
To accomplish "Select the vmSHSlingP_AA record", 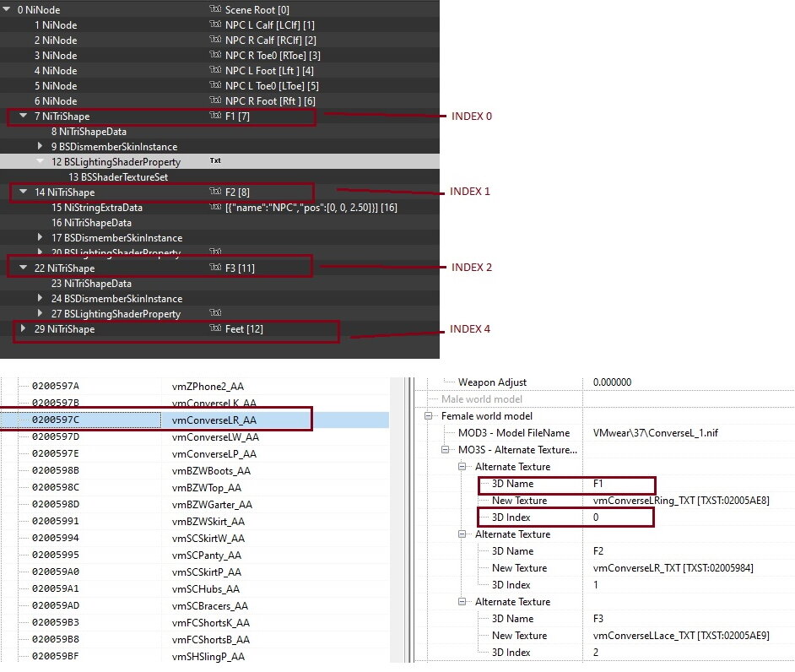I will click(195, 656).
